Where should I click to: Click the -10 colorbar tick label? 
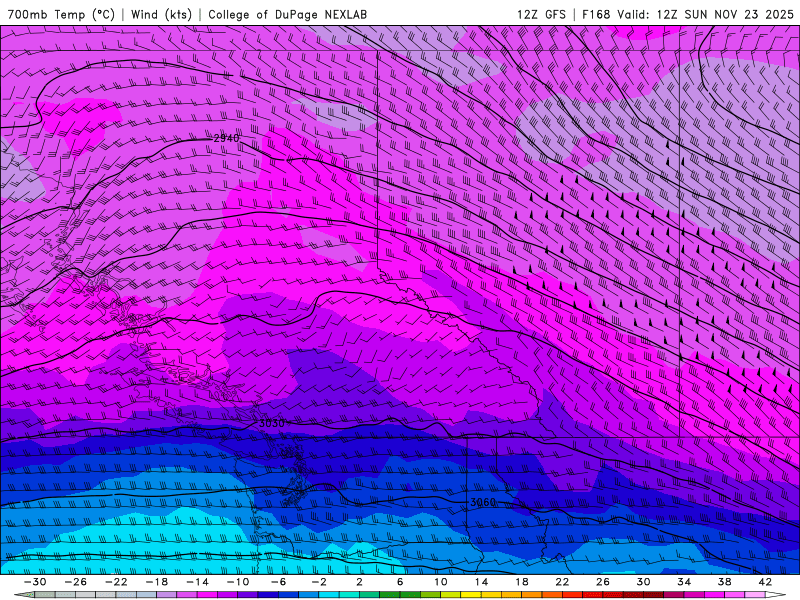238,582
